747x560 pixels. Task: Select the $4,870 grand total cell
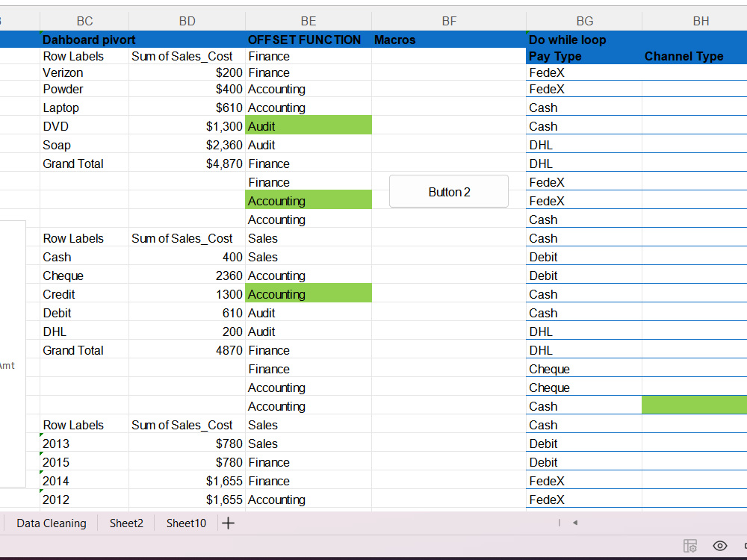(187, 164)
